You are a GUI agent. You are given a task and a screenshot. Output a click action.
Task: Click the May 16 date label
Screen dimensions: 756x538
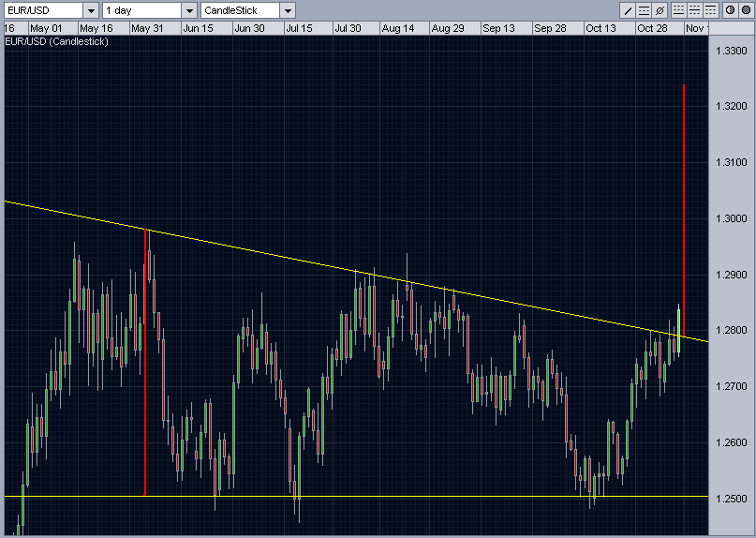[x=96, y=28]
